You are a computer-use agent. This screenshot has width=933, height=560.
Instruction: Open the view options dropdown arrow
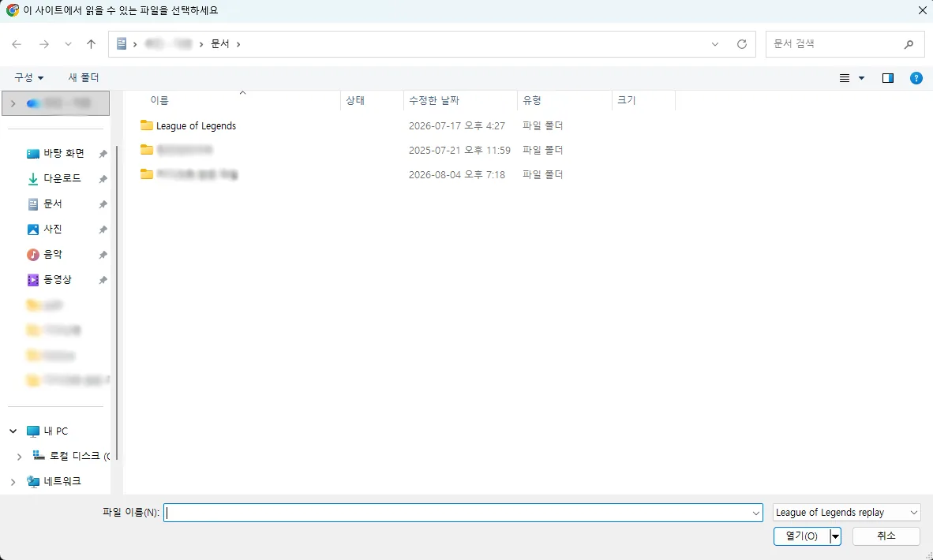pyautogui.click(x=862, y=78)
